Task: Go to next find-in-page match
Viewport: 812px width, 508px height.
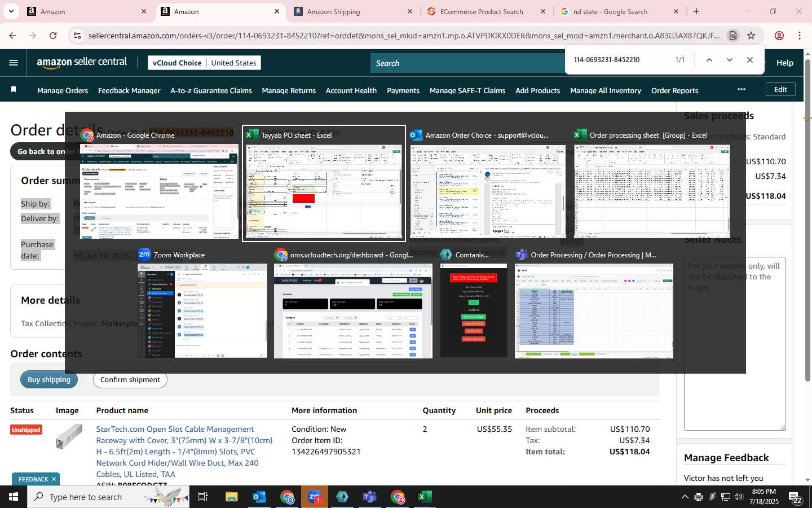Action: tap(730, 60)
